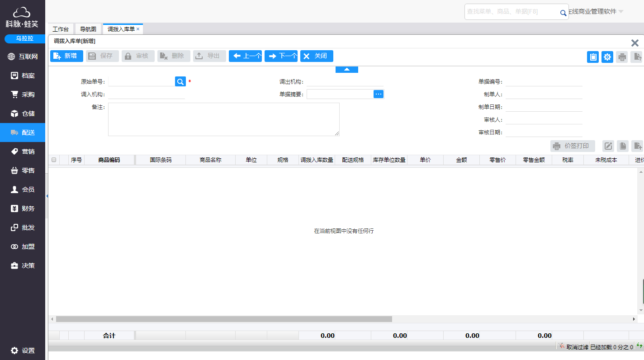Open the 采购 sidebar module
Image resolution: width=644 pixels, height=360 pixels.
23,95
